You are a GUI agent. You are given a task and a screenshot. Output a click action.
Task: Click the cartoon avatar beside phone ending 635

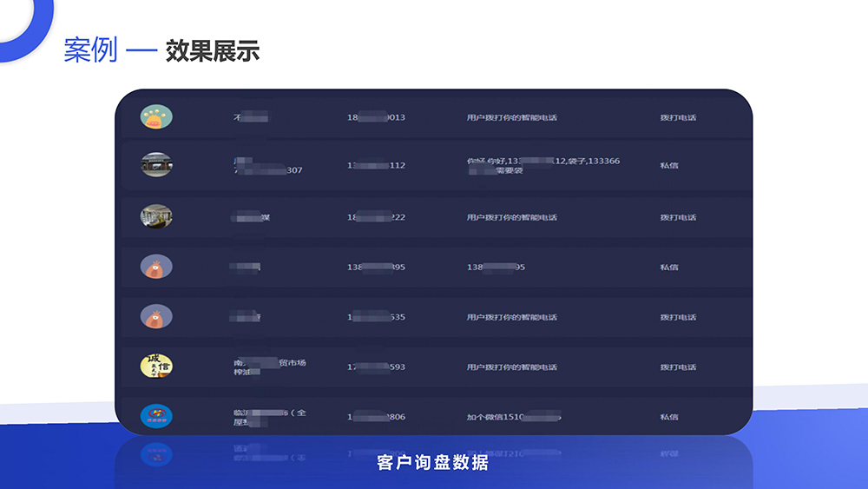point(156,317)
